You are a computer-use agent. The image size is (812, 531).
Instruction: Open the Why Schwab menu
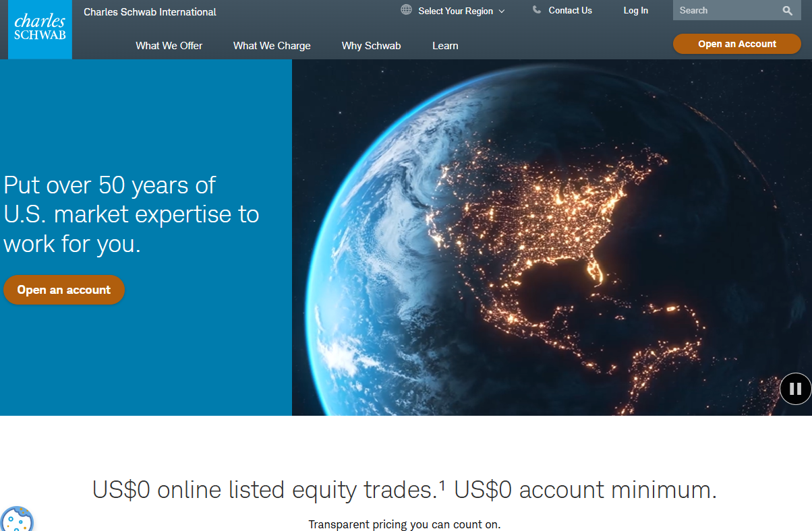pyautogui.click(x=371, y=46)
